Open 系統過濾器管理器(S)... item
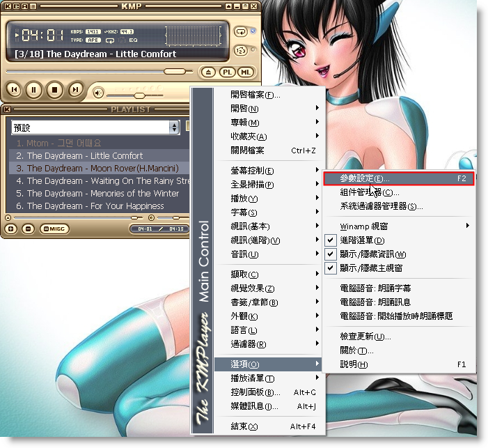This screenshot has width=488, height=448. point(399,206)
